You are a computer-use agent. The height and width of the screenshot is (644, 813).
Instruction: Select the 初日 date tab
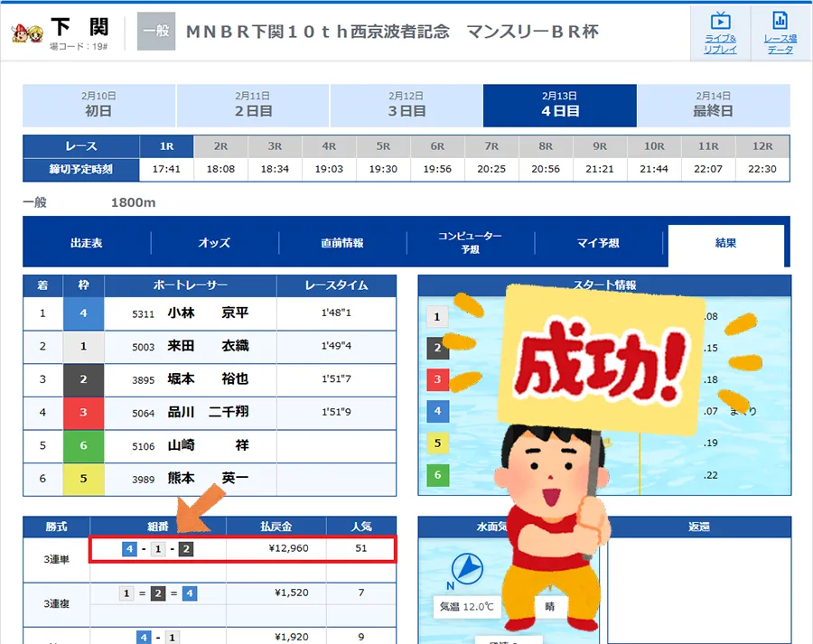click(x=98, y=106)
